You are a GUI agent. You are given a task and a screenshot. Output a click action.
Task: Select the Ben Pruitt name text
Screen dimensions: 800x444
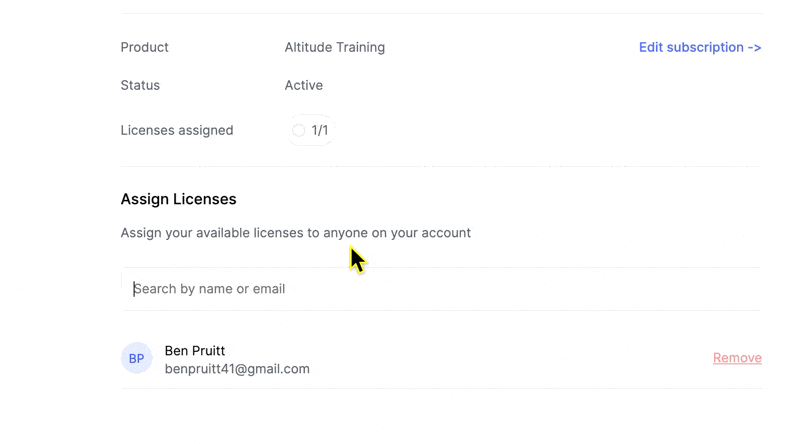[x=195, y=351]
